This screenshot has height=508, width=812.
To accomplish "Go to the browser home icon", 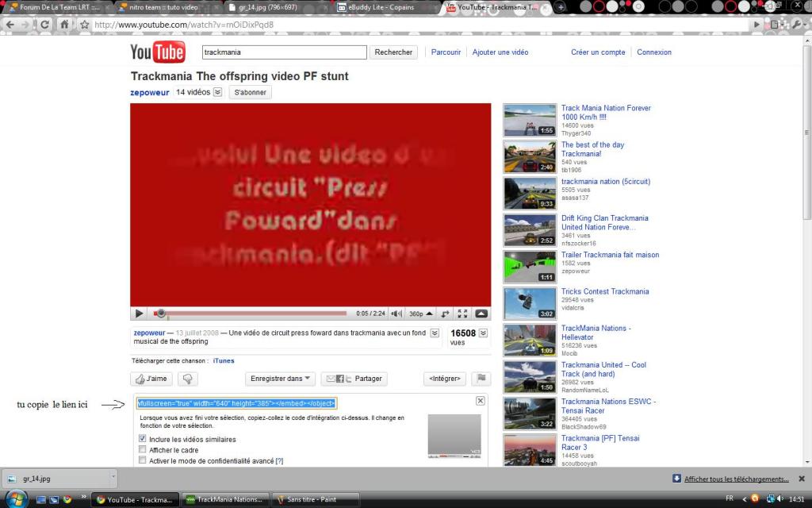I will click(x=64, y=25).
